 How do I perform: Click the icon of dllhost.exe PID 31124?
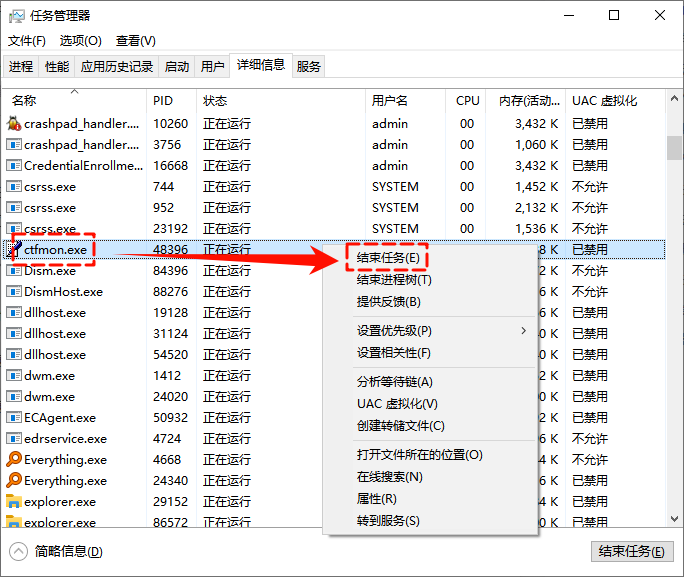coord(14,333)
